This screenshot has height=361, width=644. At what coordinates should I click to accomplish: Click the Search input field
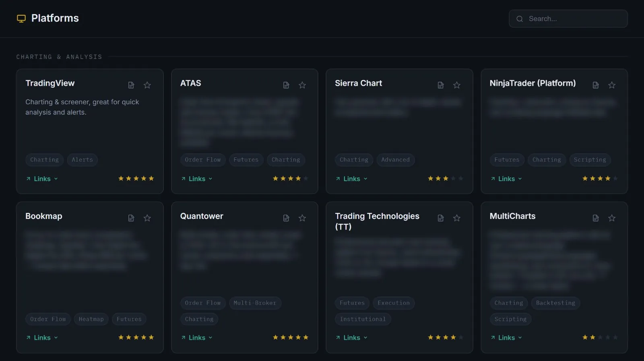pos(568,19)
